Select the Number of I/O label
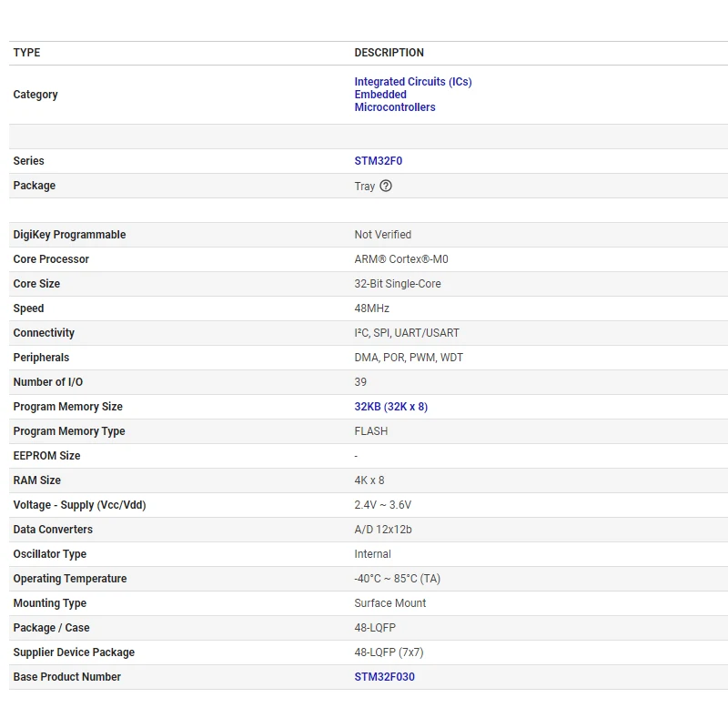Viewport: 728px width, 728px height. [47, 382]
